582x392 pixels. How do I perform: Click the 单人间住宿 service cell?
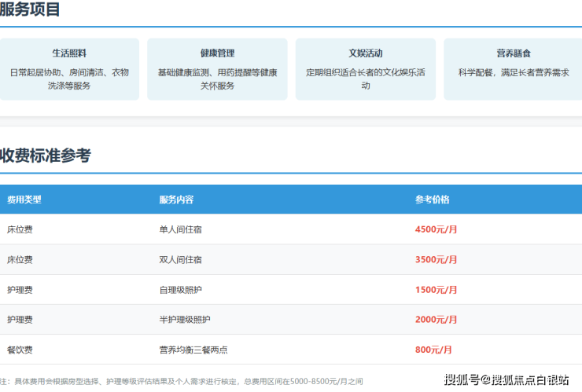click(x=180, y=229)
